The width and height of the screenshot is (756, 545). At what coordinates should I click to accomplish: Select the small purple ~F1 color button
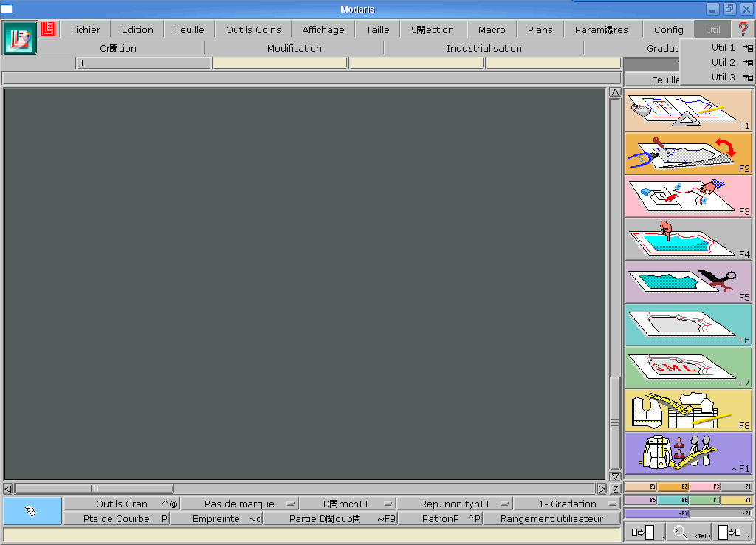(x=656, y=513)
